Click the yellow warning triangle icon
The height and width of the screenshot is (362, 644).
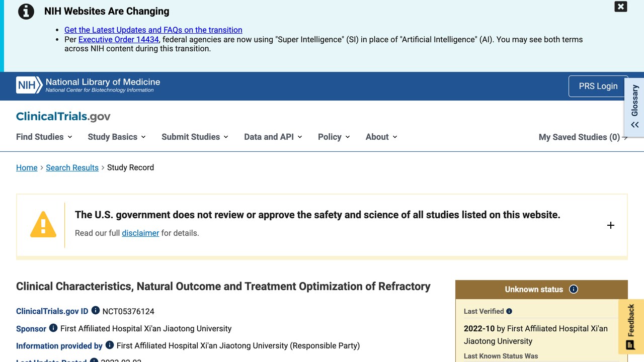pyautogui.click(x=43, y=224)
